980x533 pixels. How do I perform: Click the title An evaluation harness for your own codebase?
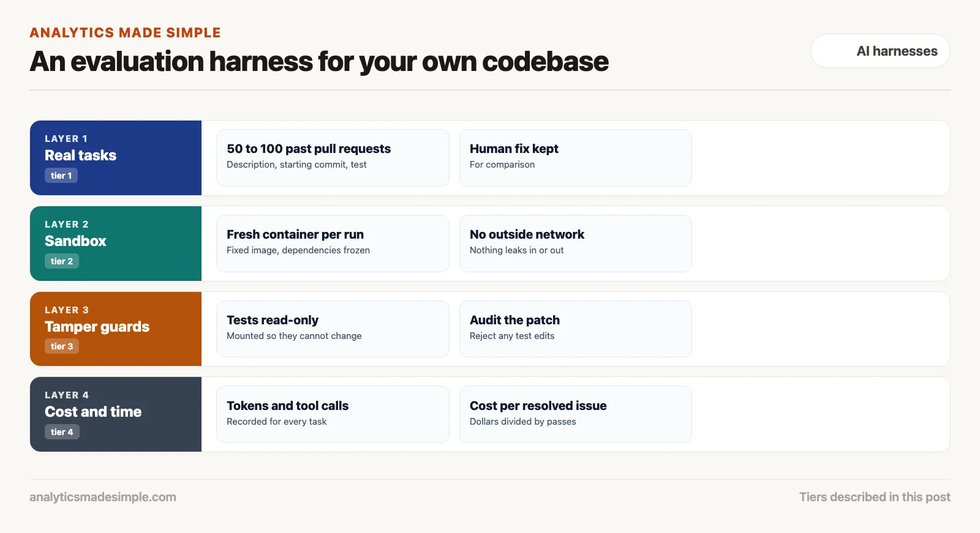pos(319,61)
